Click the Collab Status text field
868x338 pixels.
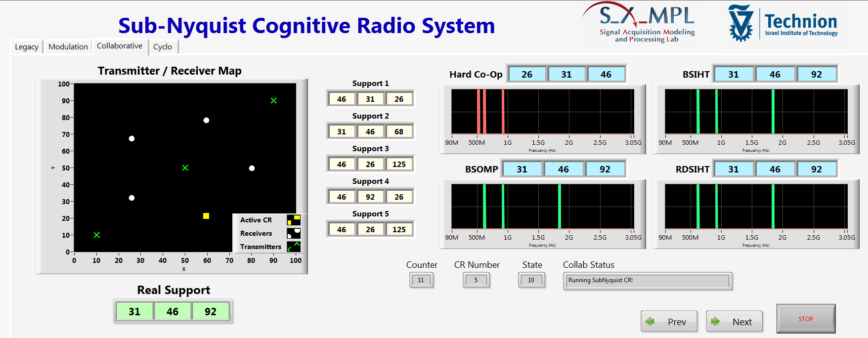pyautogui.click(x=648, y=281)
